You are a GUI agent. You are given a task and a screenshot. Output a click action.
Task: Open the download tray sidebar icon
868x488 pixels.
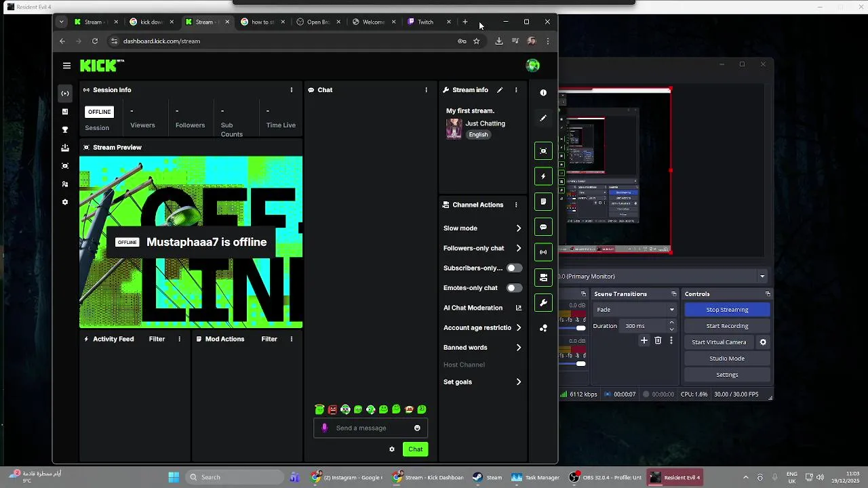[x=65, y=148]
